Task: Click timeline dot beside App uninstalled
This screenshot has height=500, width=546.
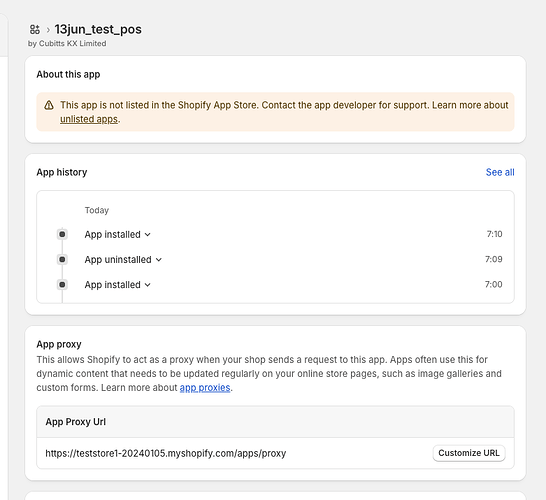Action: point(62,259)
